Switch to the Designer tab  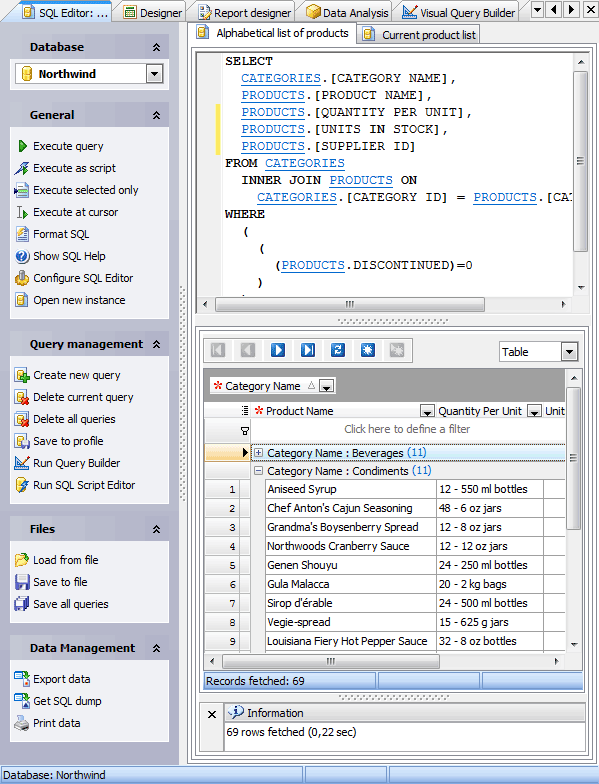152,12
